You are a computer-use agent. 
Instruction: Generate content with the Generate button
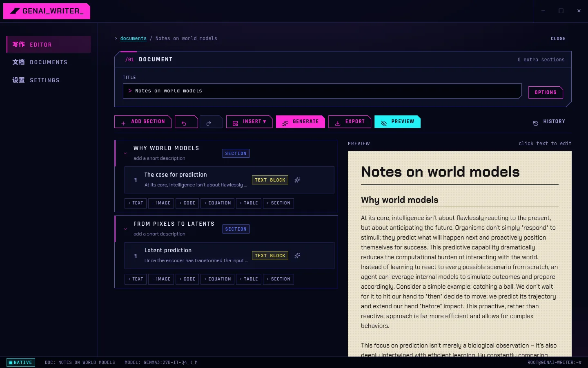click(x=301, y=122)
